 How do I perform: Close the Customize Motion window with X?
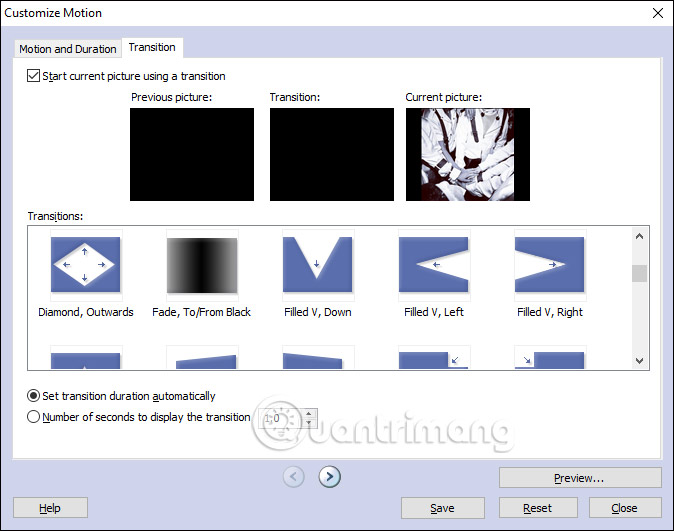(658, 13)
